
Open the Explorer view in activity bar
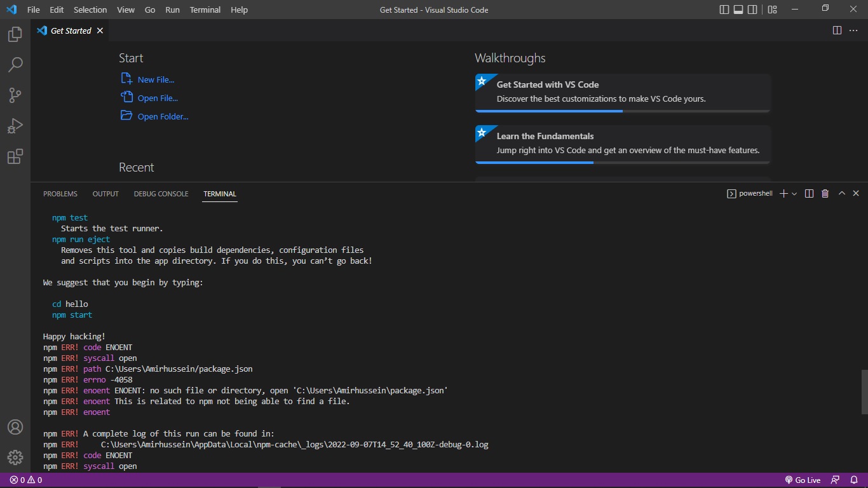point(15,34)
